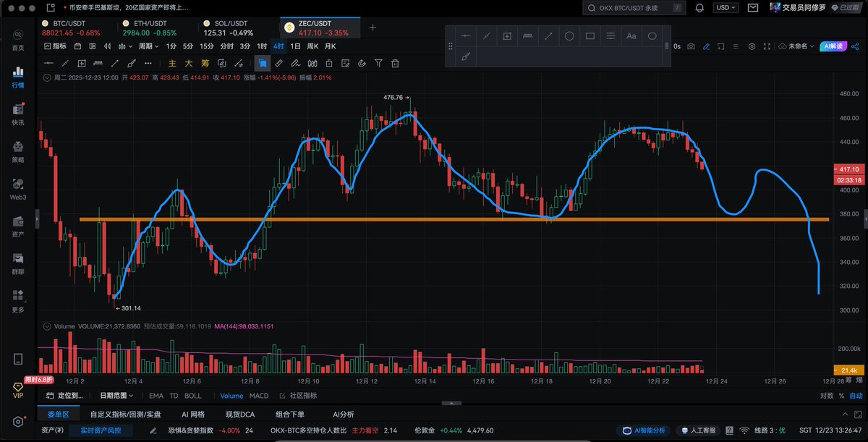Image resolution: width=868 pixels, height=442 pixels.
Task: Toggle 对数 log scale
Action: [x=827, y=396]
